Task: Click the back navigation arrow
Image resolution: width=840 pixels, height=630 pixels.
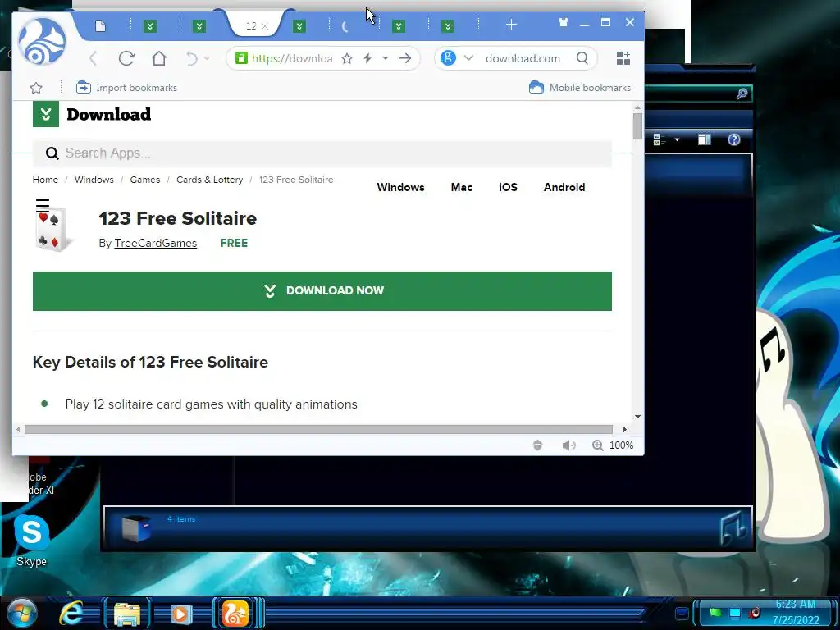Action: coord(94,58)
